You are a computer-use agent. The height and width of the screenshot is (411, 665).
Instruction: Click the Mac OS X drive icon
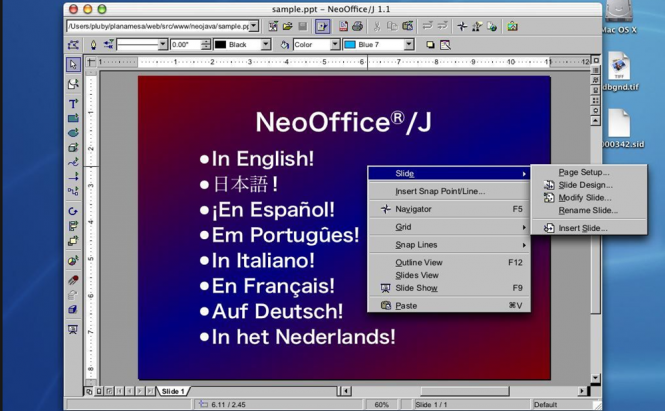click(x=619, y=18)
